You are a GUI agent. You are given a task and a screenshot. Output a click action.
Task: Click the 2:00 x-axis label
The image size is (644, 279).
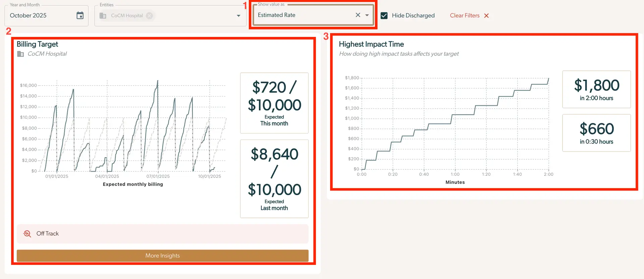coord(549,174)
